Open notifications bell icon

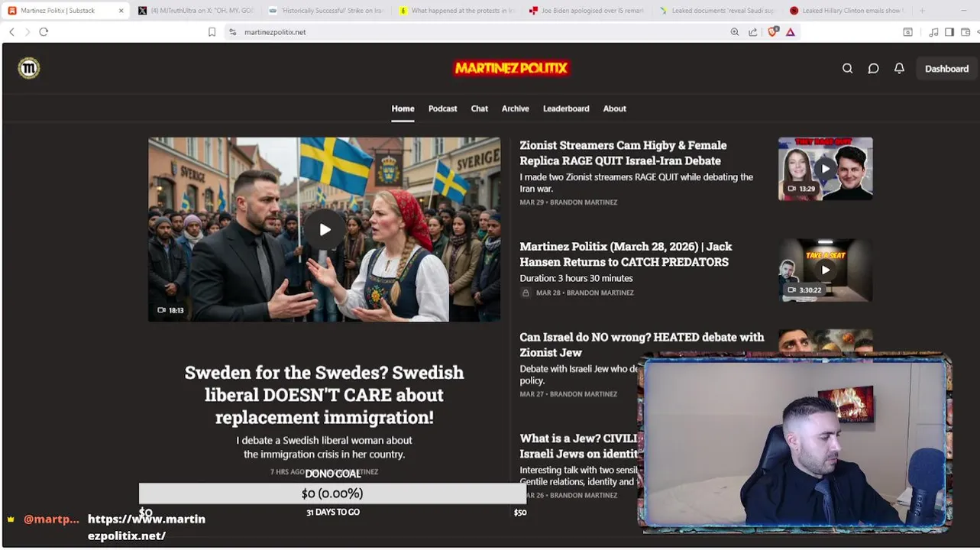pos(899,69)
